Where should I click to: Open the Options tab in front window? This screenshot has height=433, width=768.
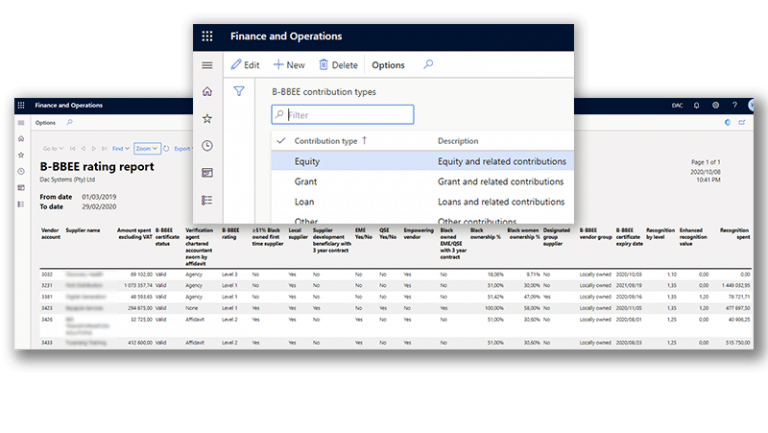[388, 65]
